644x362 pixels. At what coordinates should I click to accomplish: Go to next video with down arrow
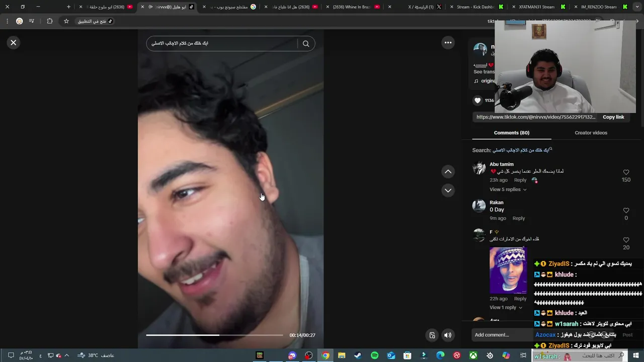[448, 190]
